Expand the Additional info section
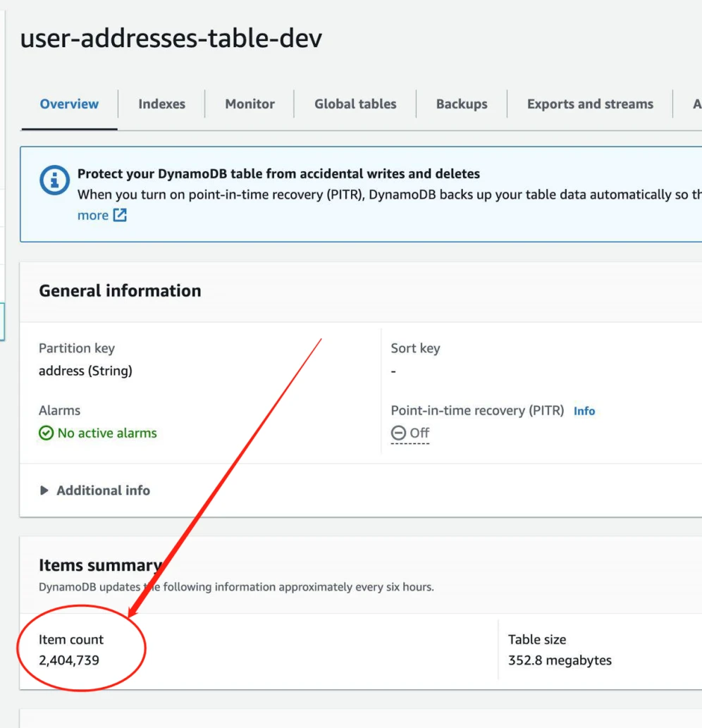Screen dimensions: 702x728 point(94,491)
